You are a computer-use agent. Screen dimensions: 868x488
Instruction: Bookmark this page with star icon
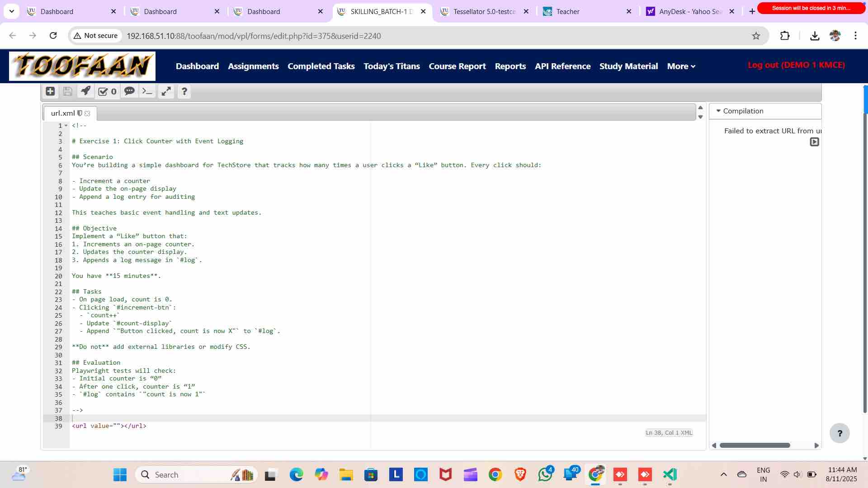pyautogui.click(x=756, y=36)
